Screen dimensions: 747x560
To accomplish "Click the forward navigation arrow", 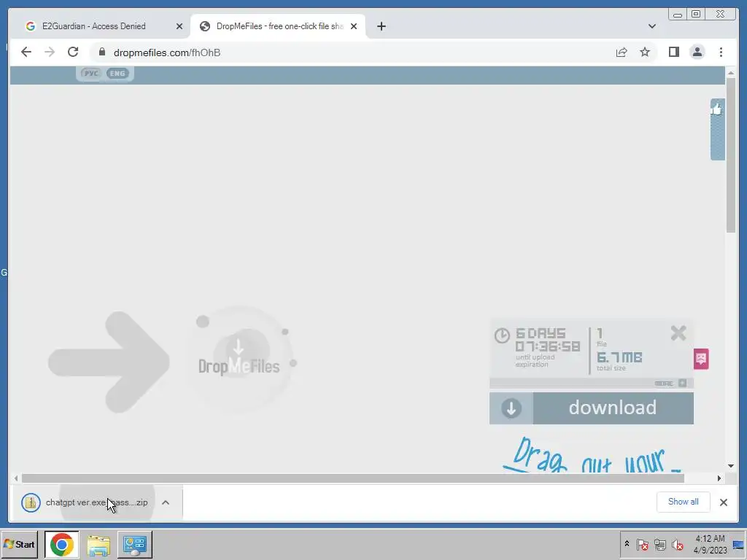I will (50, 52).
